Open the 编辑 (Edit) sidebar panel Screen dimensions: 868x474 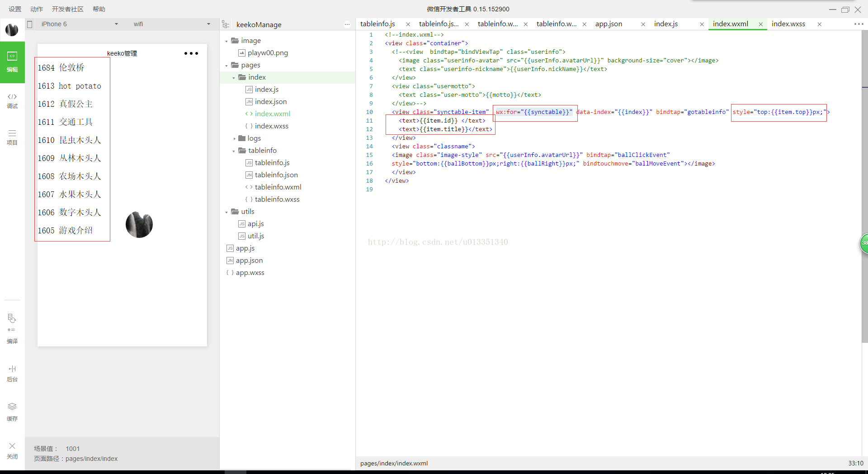[12, 62]
